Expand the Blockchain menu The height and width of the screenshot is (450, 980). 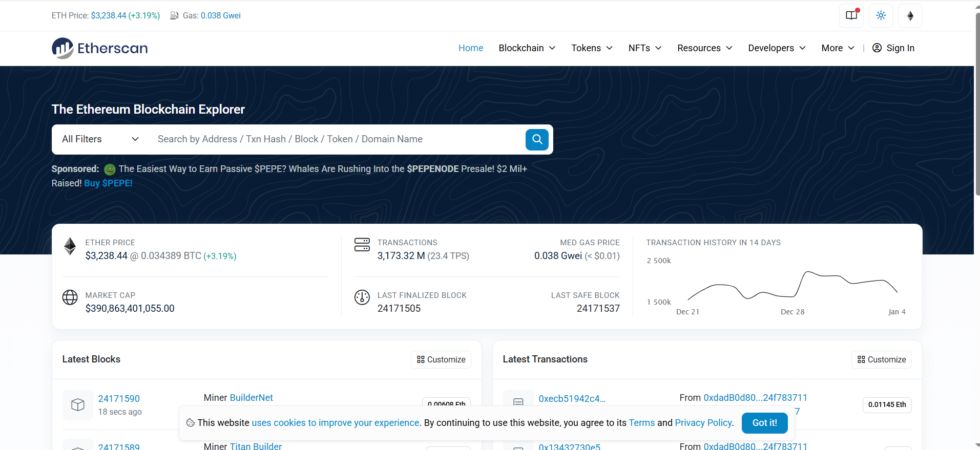point(527,48)
